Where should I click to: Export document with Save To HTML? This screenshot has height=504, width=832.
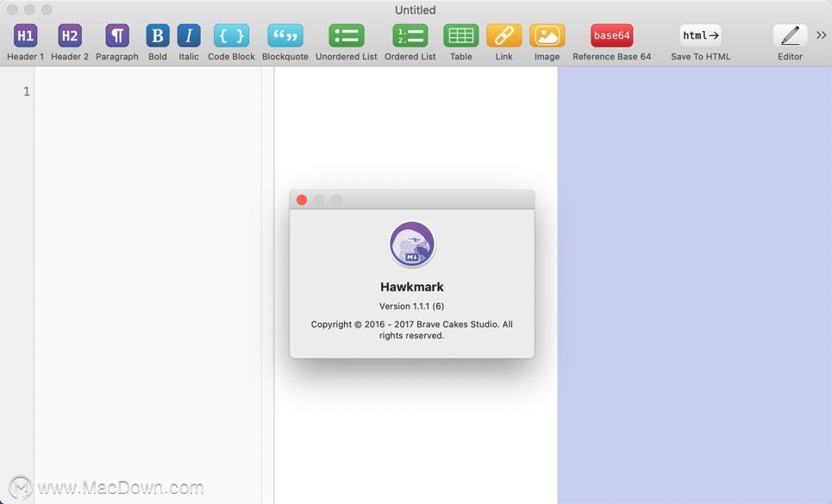point(700,36)
